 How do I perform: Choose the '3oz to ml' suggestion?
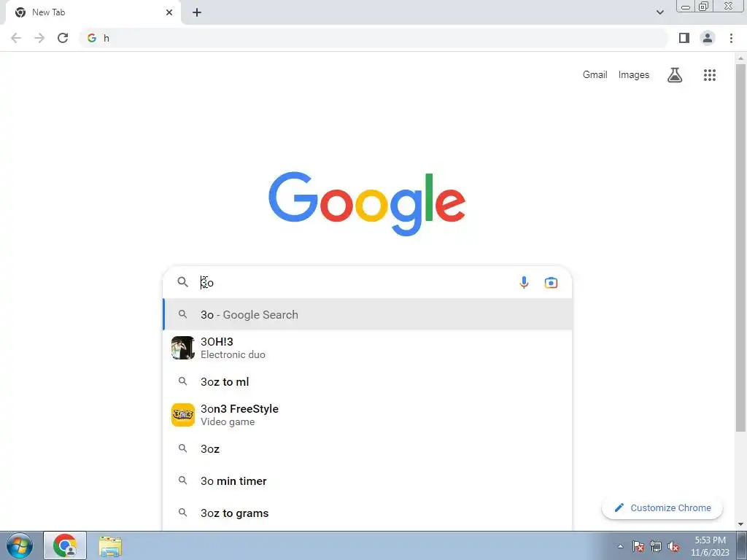(368, 381)
